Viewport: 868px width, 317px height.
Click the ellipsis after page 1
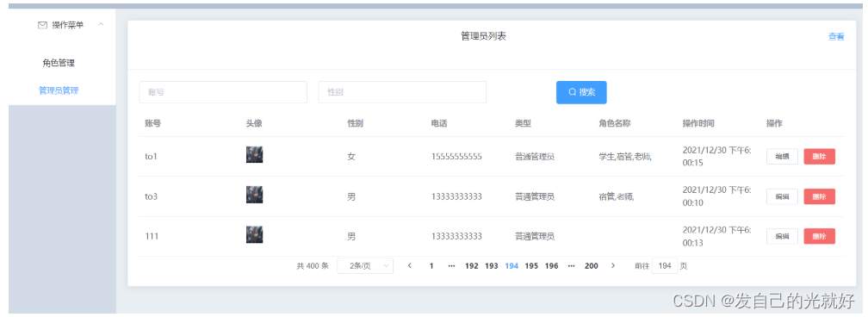click(x=451, y=266)
